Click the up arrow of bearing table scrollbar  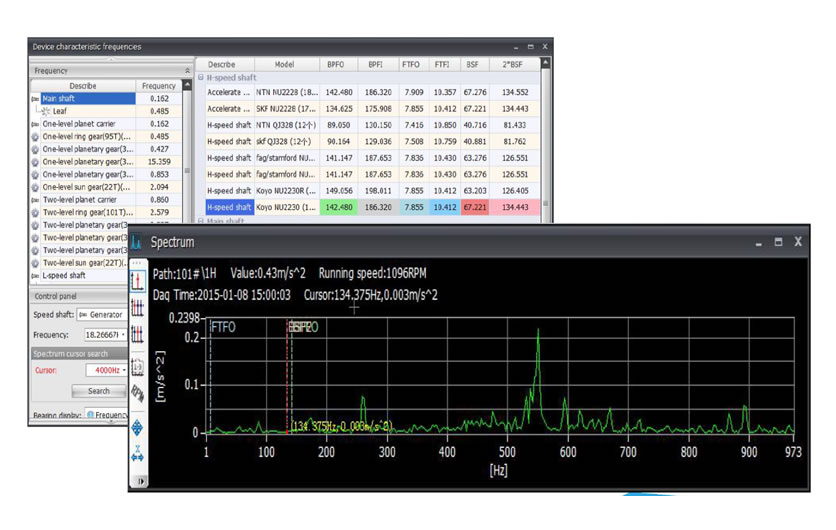click(545, 63)
